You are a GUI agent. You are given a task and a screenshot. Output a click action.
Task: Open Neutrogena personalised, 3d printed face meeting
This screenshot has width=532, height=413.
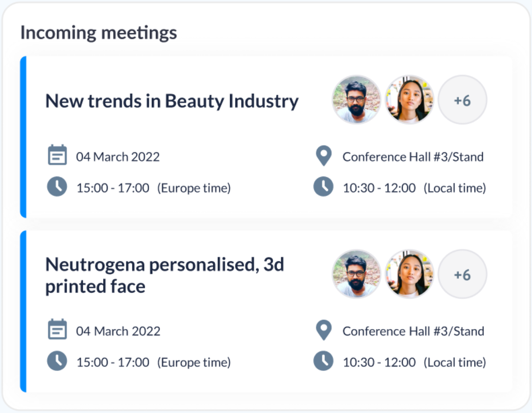[165, 275]
